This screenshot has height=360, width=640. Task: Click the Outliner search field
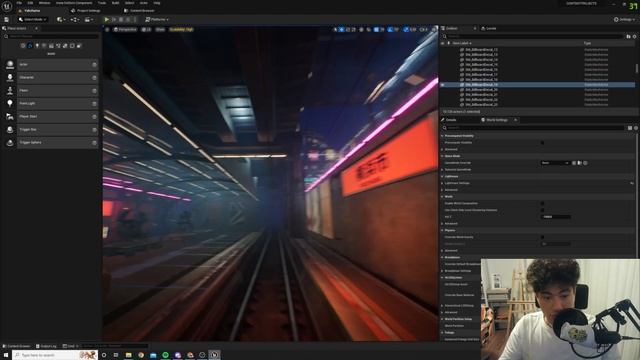532,36
